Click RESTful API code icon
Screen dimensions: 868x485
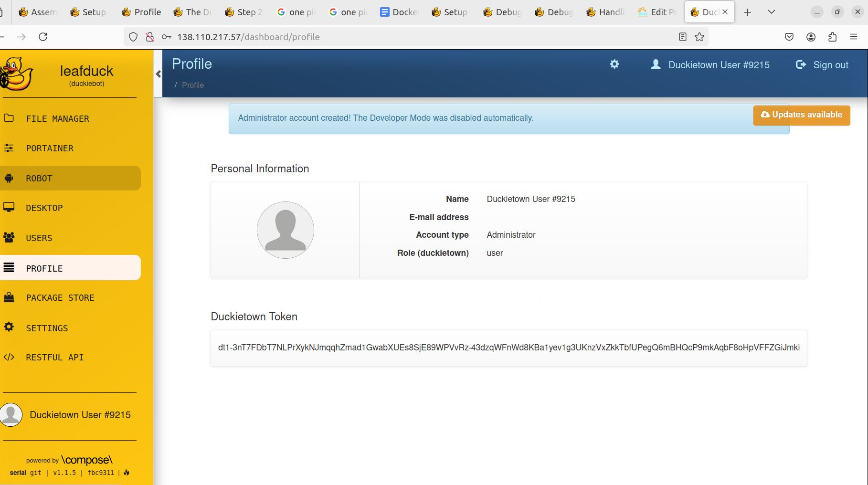[x=9, y=357]
